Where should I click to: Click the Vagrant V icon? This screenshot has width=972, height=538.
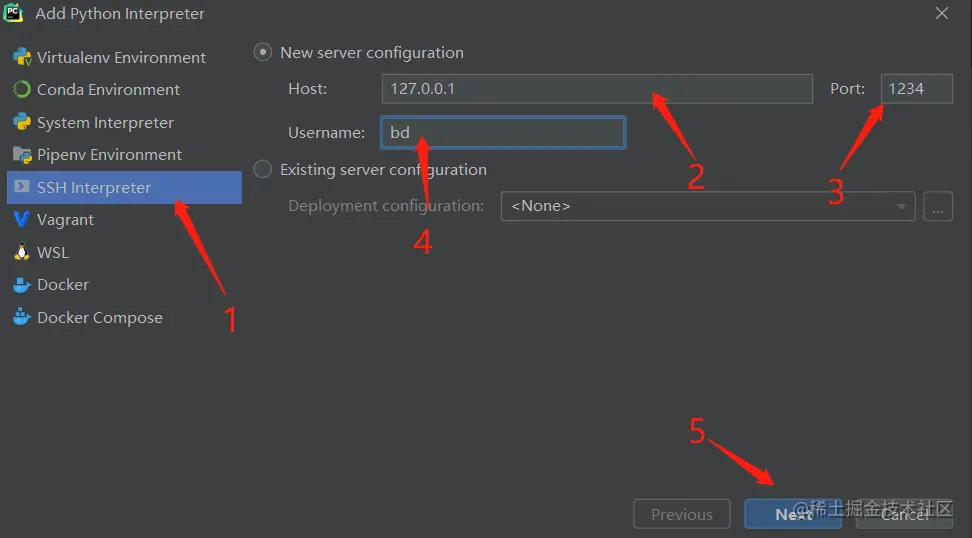tap(21, 219)
